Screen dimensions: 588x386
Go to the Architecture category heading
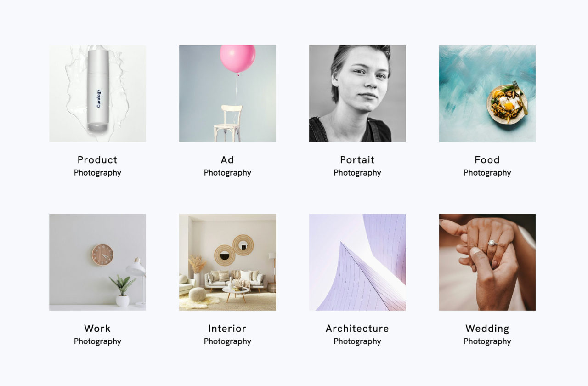pos(357,329)
